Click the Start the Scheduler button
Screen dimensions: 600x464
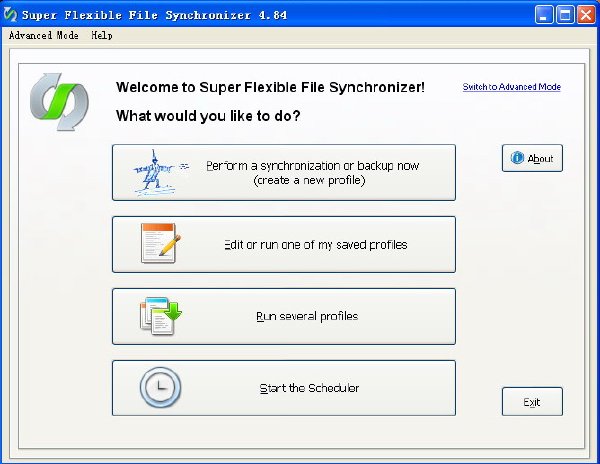point(284,388)
